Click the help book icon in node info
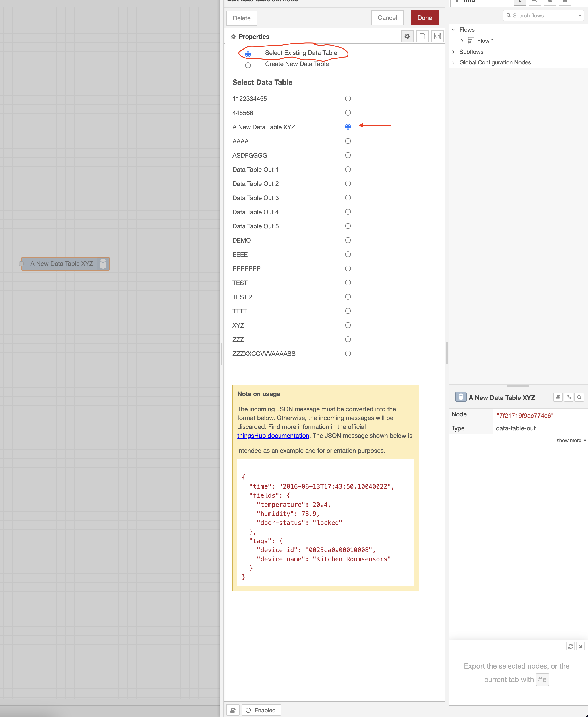 tap(558, 397)
